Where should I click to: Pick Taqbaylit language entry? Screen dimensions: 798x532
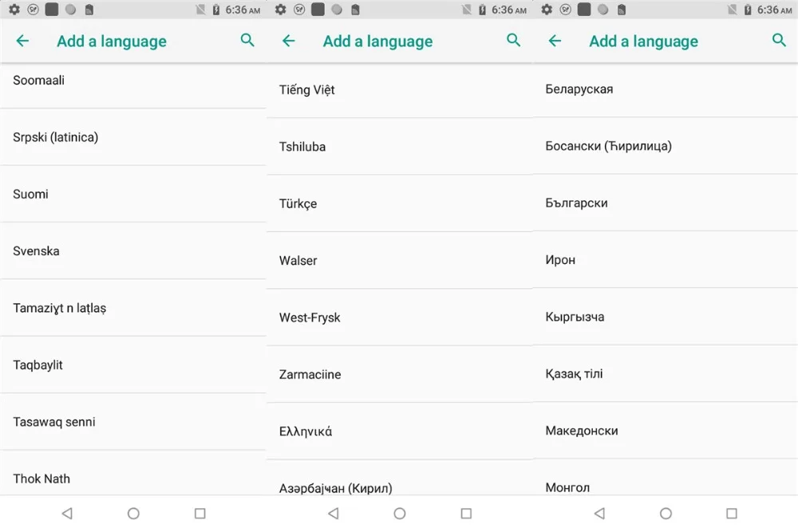click(x=133, y=365)
